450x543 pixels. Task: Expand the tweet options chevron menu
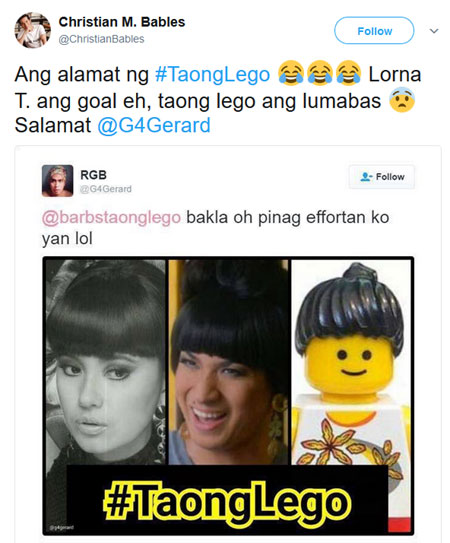pyautogui.click(x=434, y=31)
